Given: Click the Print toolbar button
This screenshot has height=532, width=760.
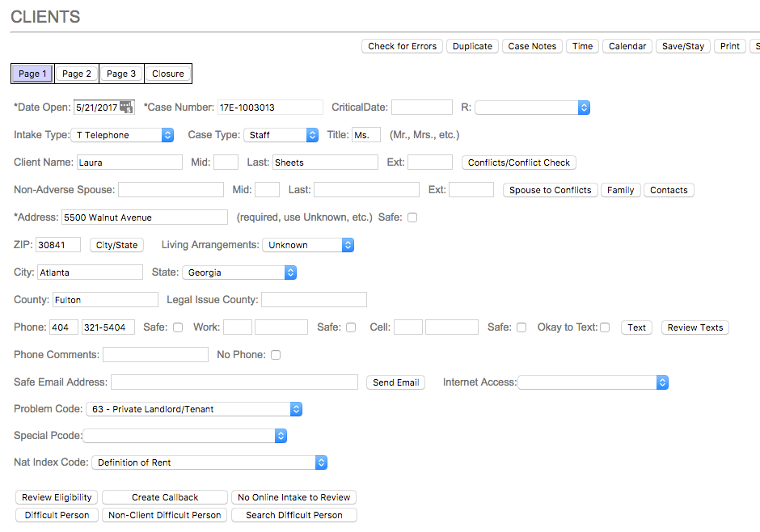Looking at the screenshot, I should (729, 46).
